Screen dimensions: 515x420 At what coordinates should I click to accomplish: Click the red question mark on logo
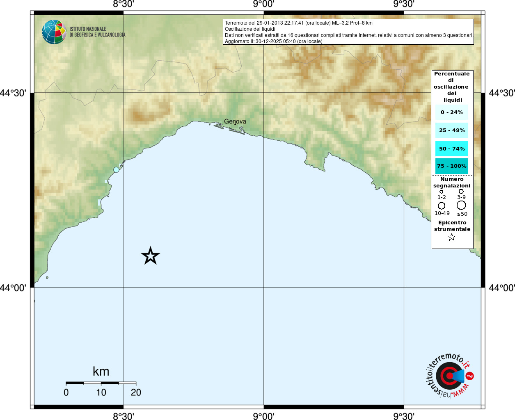point(470,376)
